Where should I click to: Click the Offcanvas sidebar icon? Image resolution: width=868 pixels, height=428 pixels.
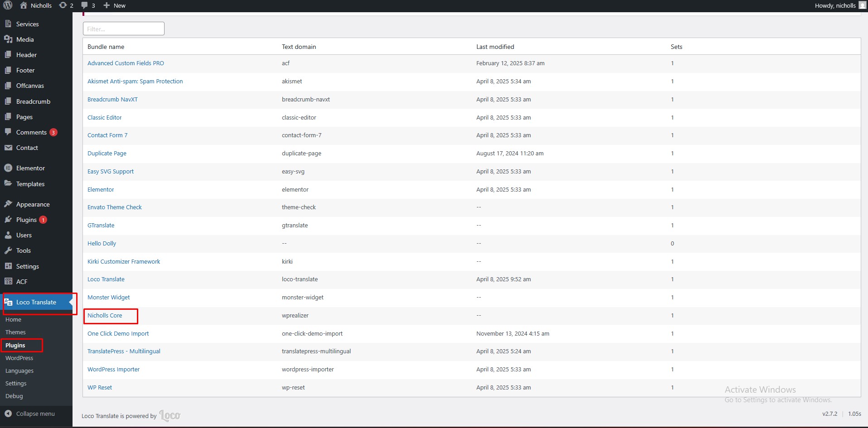point(8,86)
